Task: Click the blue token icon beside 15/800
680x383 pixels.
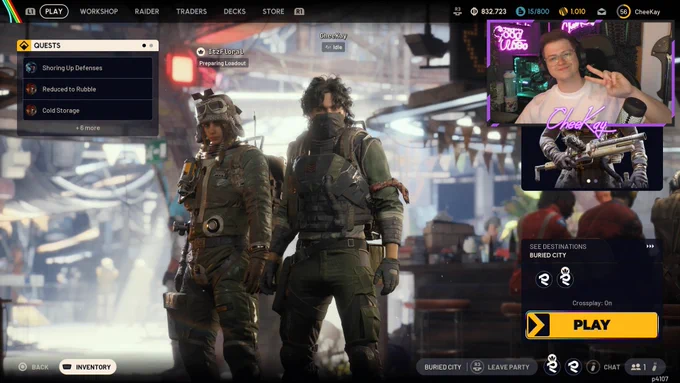Action: tap(520, 11)
